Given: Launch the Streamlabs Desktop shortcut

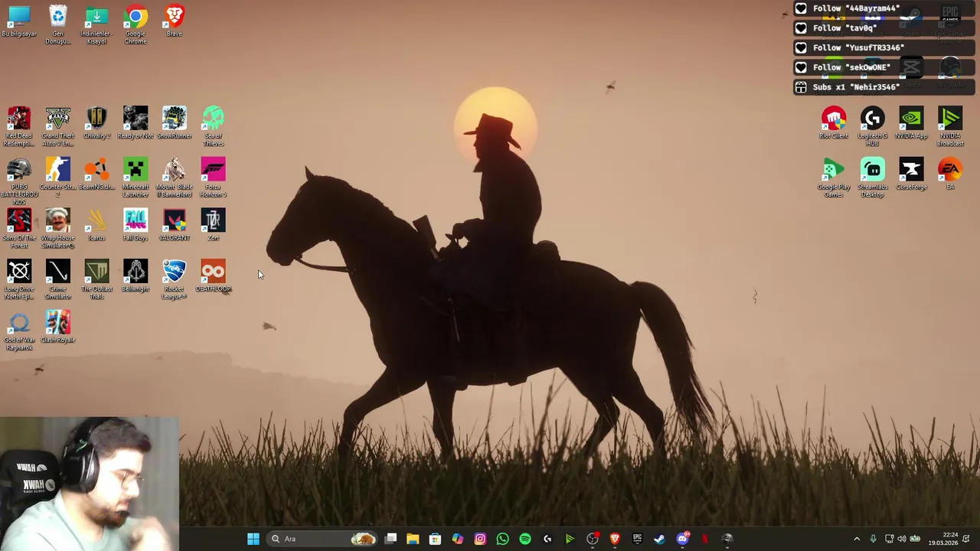Looking at the screenshot, I should coord(872,178).
